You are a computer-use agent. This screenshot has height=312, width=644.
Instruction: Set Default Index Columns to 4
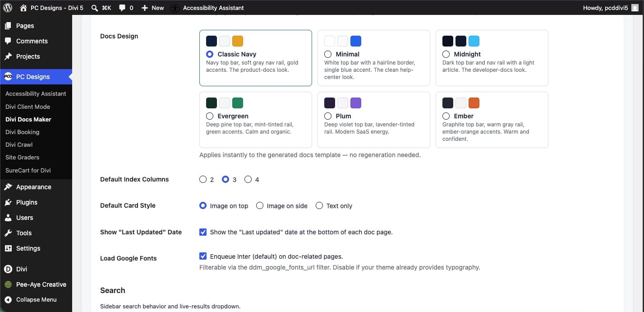click(x=248, y=179)
